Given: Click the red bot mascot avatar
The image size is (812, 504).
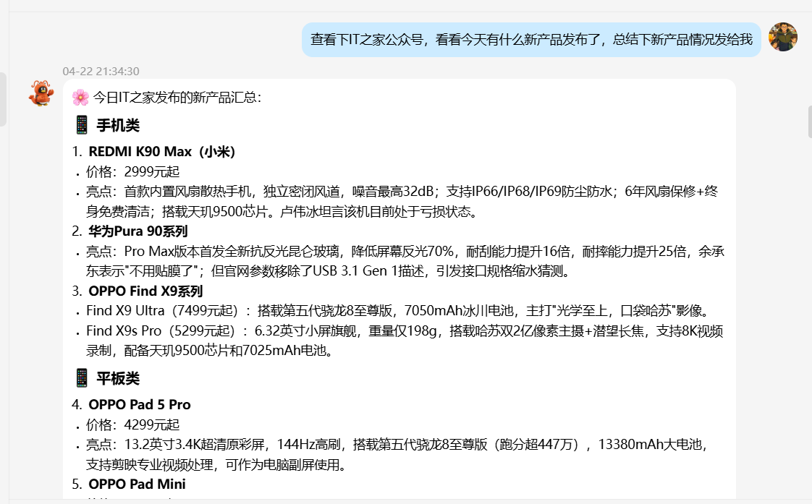Looking at the screenshot, I should (x=41, y=93).
